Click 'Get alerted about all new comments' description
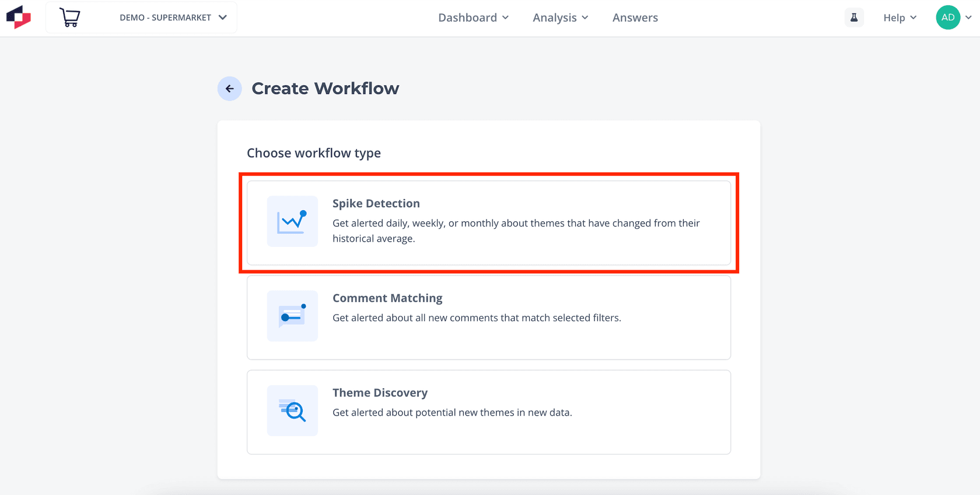The width and height of the screenshot is (980, 495). click(477, 318)
